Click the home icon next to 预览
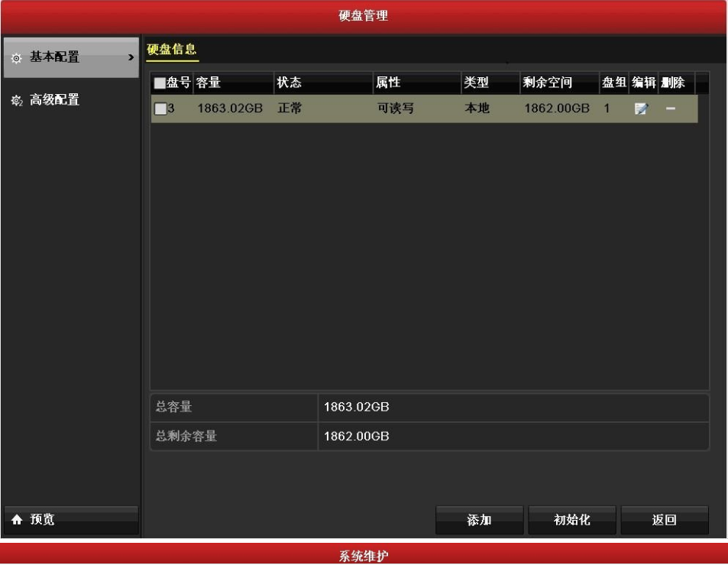Viewport: 728px width, 565px height. [17, 521]
